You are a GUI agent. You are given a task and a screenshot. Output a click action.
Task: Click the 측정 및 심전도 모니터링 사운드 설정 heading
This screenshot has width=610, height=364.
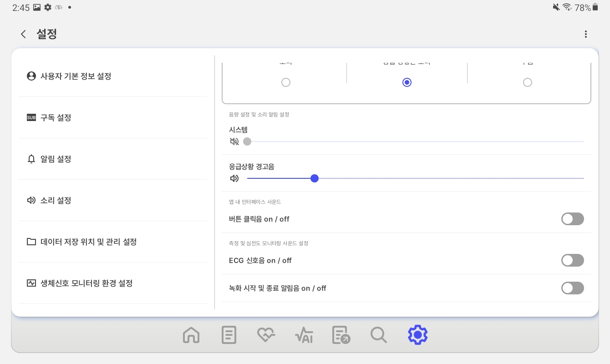[x=269, y=243]
